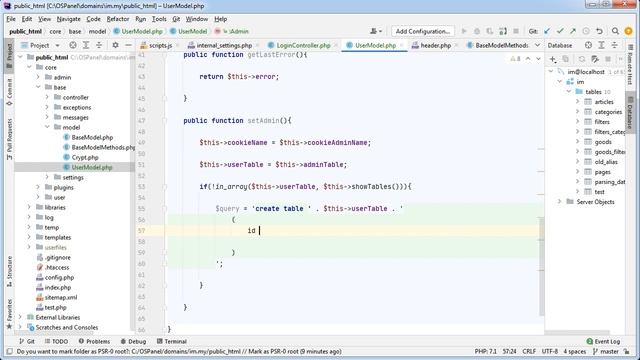Open the Favorites tool window sidebar
The height and width of the screenshot is (360, 640).
tap(9, 313)
